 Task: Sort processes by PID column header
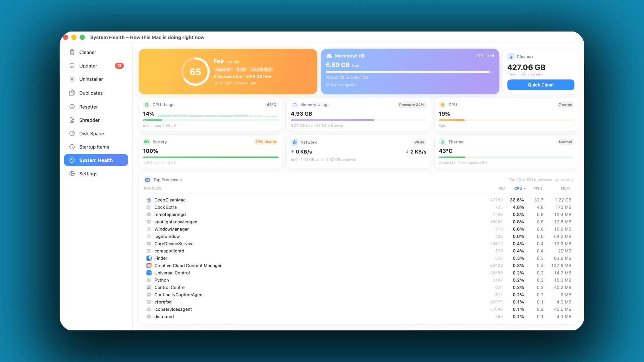click(502, 188)
